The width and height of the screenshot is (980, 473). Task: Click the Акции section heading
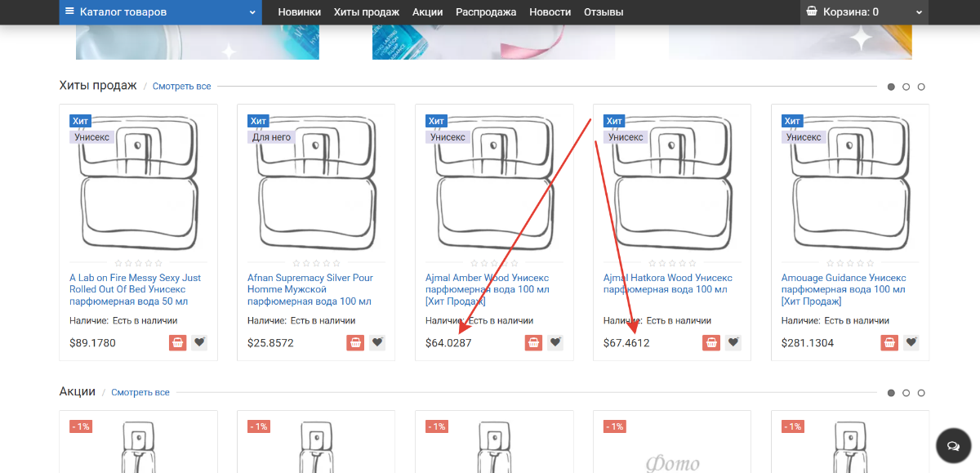78,392
